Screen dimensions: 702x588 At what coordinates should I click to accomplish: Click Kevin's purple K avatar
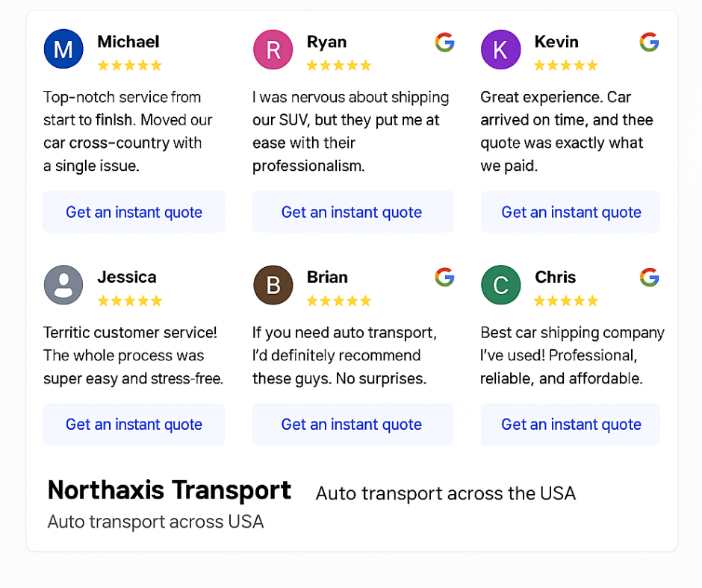tap(500, 49)
